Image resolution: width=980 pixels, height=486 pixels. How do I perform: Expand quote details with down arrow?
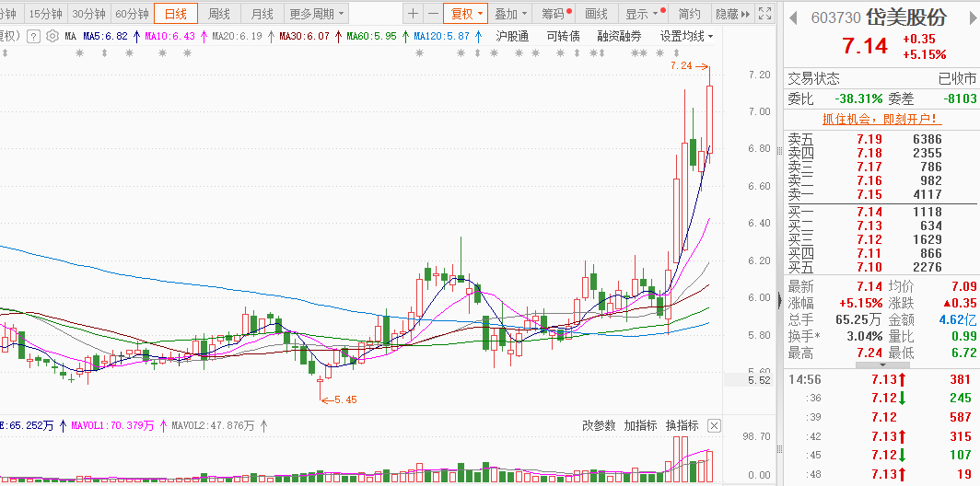click(881, 364)
